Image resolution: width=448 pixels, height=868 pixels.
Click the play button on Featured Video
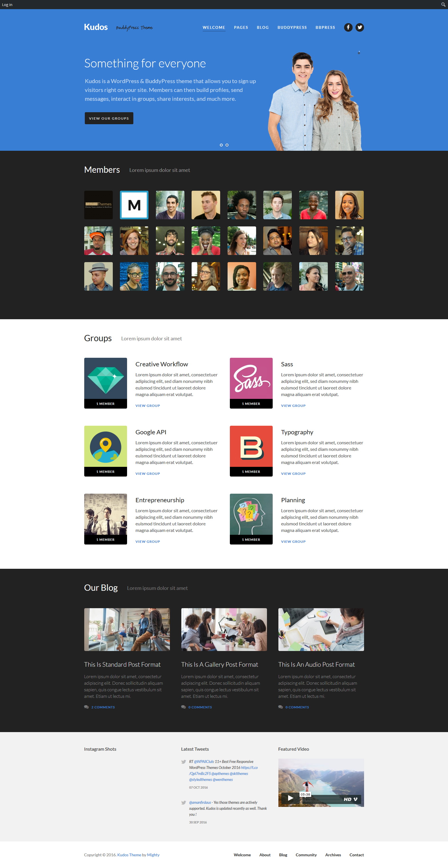click(290, 798)
